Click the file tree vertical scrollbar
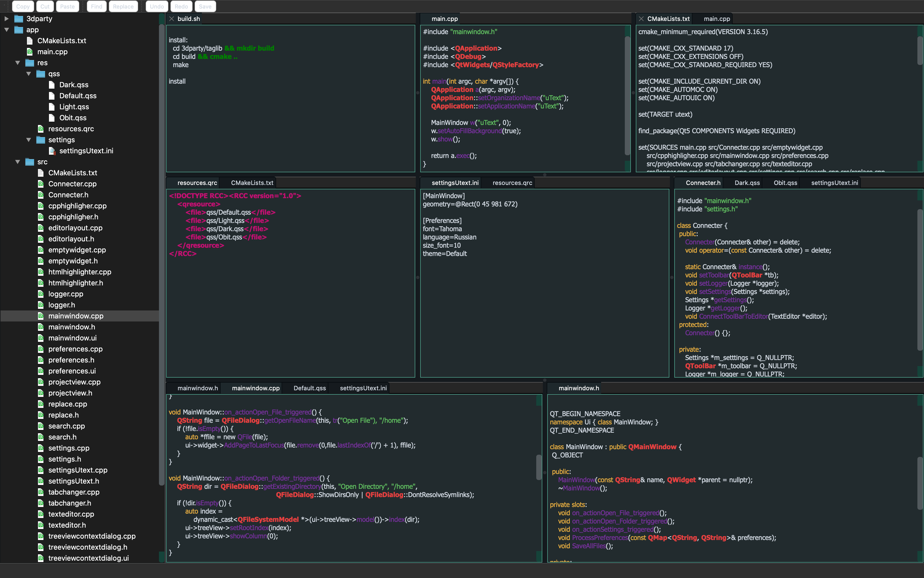The image size is (924, 578). coord(161,254)
